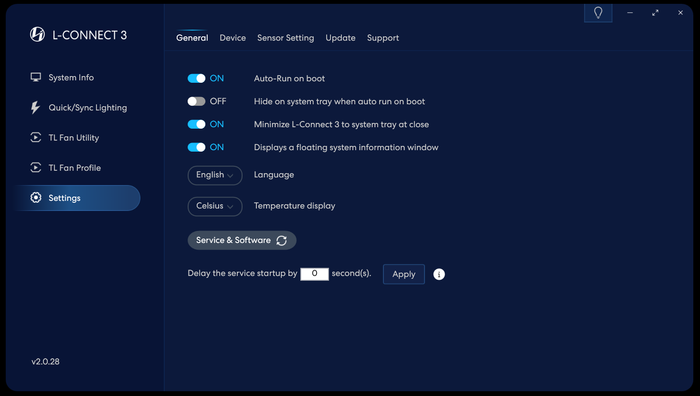Switch to the Device tab
700x396 pixels.
click(233, 38)
